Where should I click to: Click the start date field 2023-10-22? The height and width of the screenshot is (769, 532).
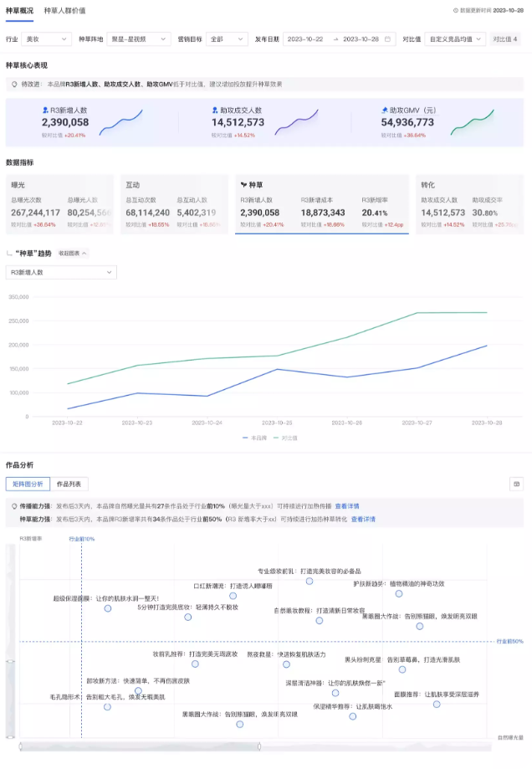pos(306,39)
